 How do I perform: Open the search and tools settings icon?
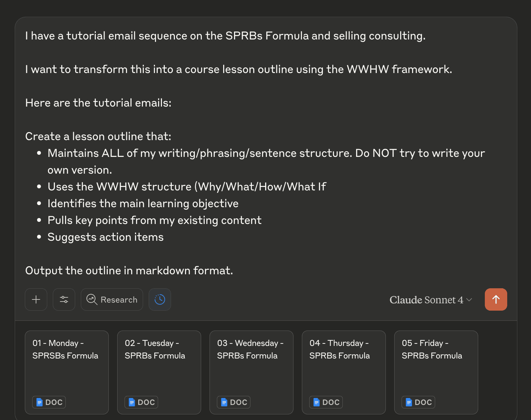click(x=64, y=299)
